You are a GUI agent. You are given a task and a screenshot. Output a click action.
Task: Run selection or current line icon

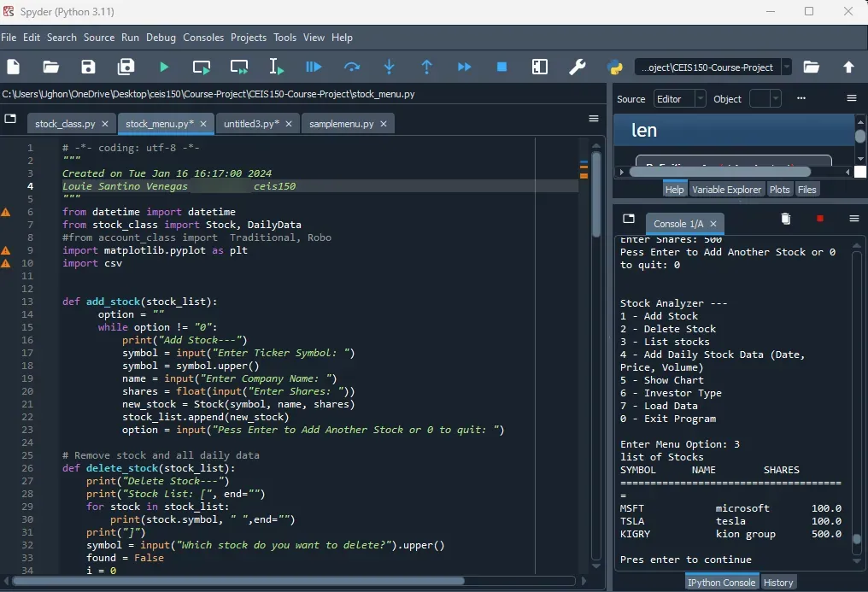(276, 67)
